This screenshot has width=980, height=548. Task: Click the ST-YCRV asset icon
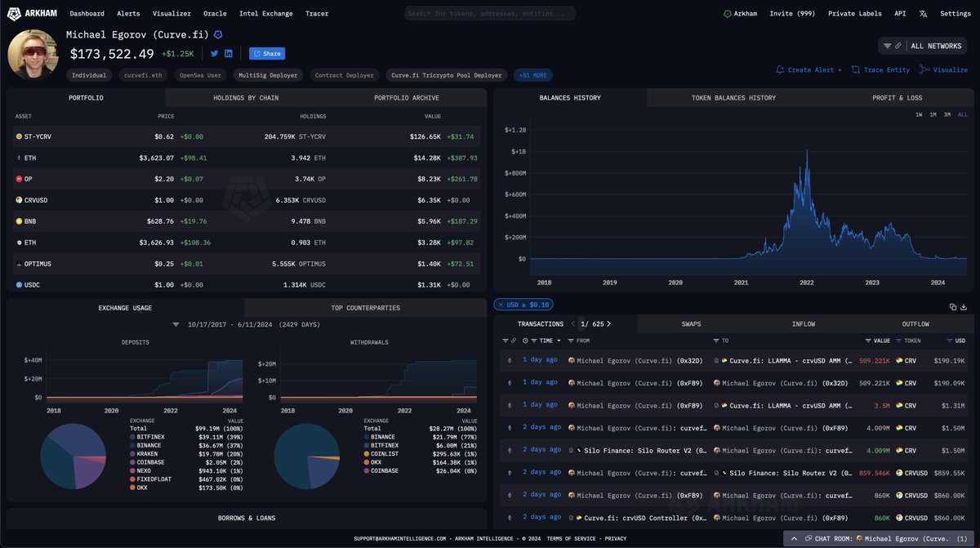pos(19,136)
